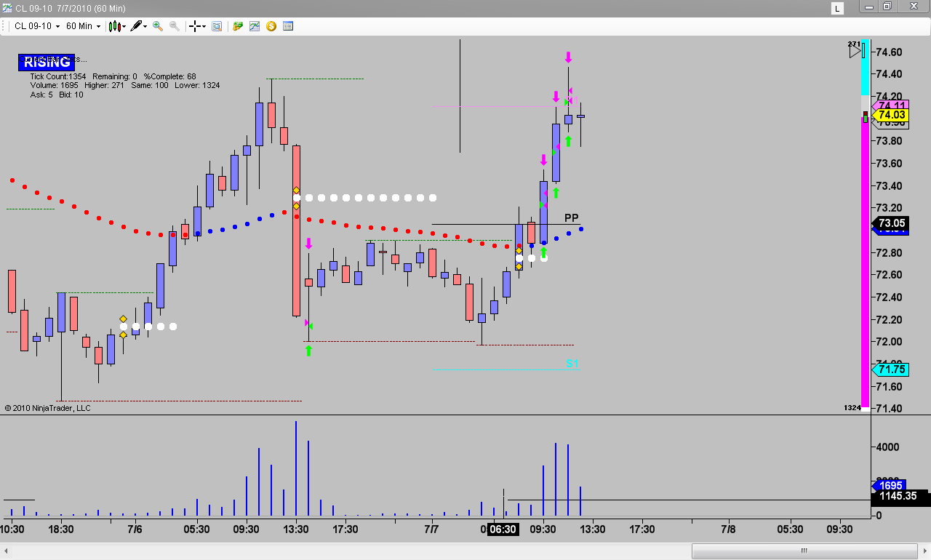
Task: Click the cyan 71.75 price marker
Action: click(x=891, y=369)
